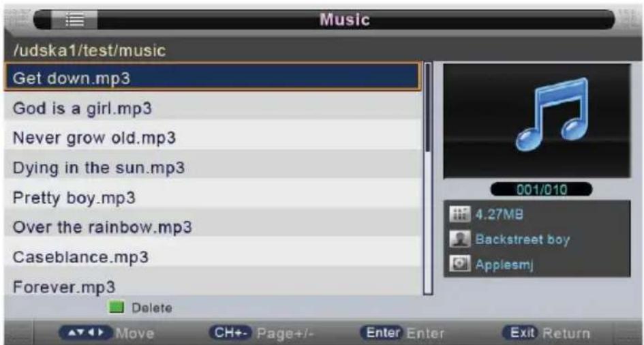Click the Applesmj album name

pyautogui.click(x=504, y=265)
